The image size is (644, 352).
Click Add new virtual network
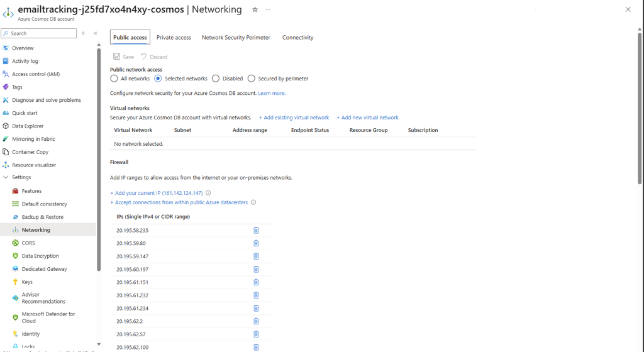(x=367, y=118)
